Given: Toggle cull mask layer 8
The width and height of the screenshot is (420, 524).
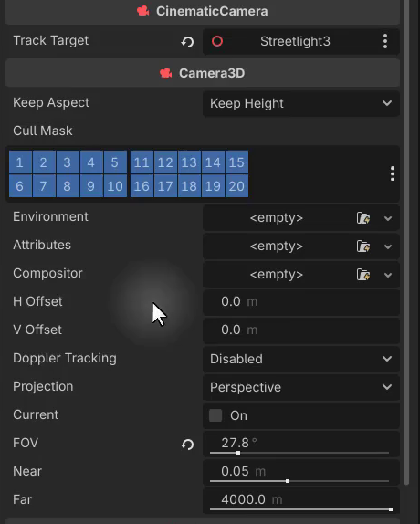Looking at the screenshot, I should pos(68,186).
